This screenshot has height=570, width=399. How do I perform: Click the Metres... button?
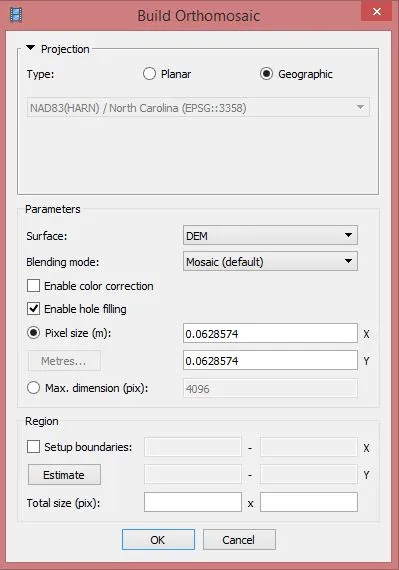tap(64, 361)
